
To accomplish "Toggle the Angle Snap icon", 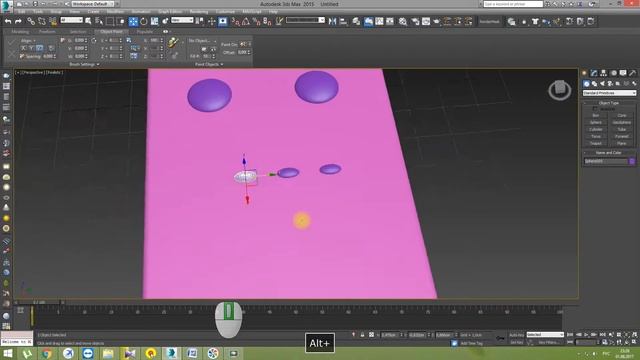I will pyautogui.click(x=246, y=22).
